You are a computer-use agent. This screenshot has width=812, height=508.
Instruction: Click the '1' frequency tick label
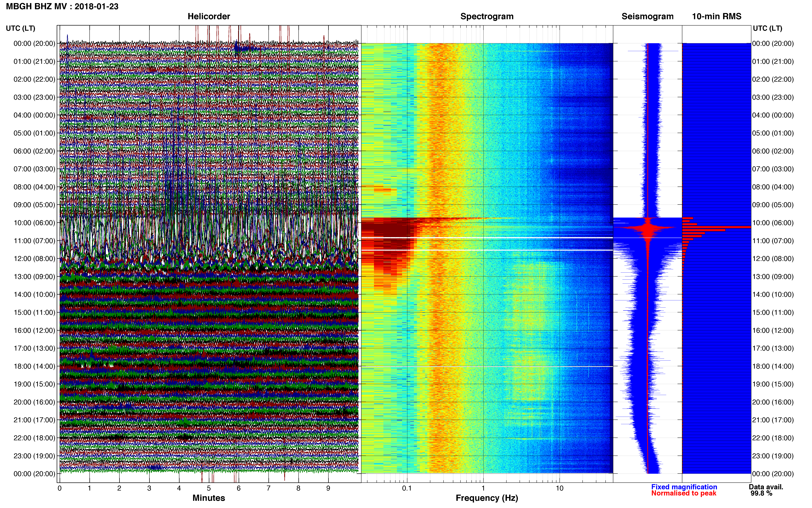[483, 488]
